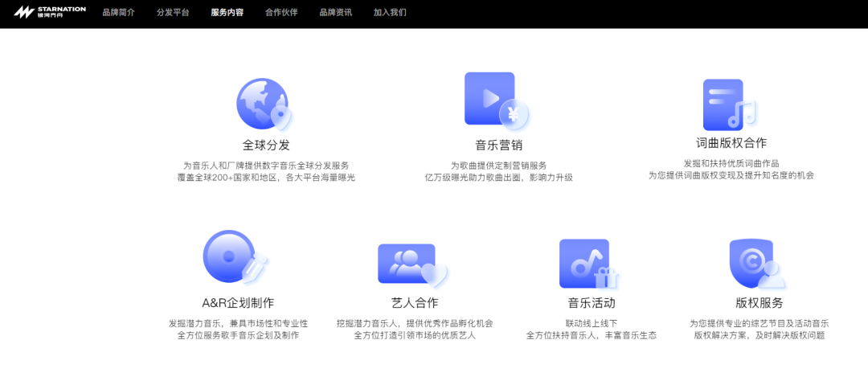This screenshot has height=377, width=868.
Task: Click the 词曲版权合作 music note icon
Action: (x=728, y=105)
